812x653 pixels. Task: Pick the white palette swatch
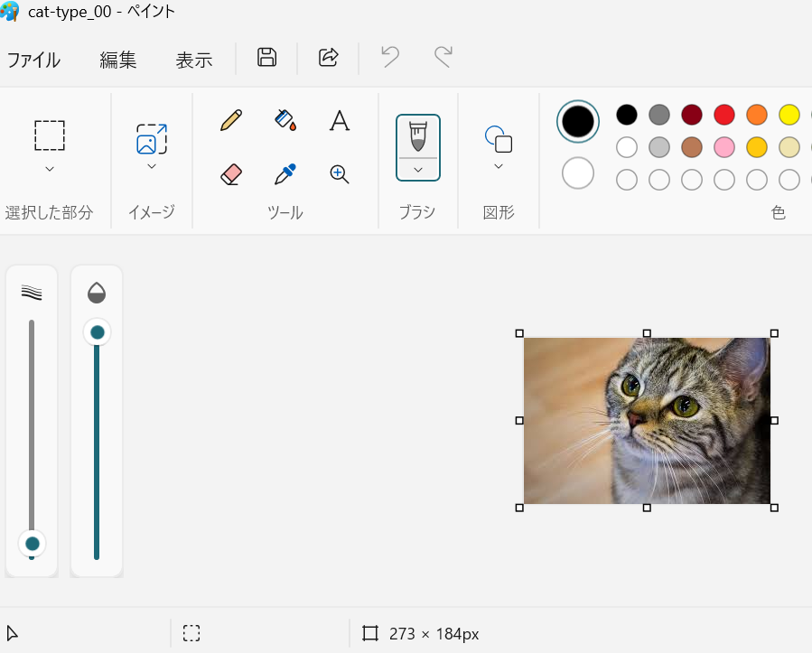click(x=627, y=147)
